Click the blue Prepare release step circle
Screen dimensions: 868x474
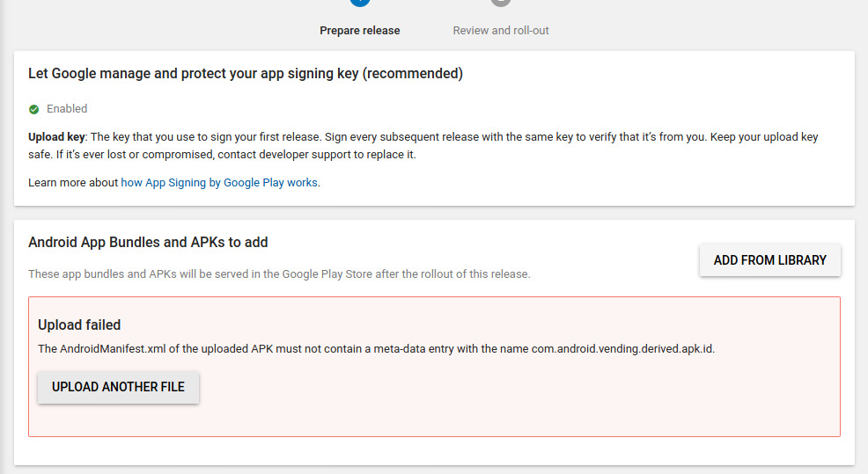[360, 3]
